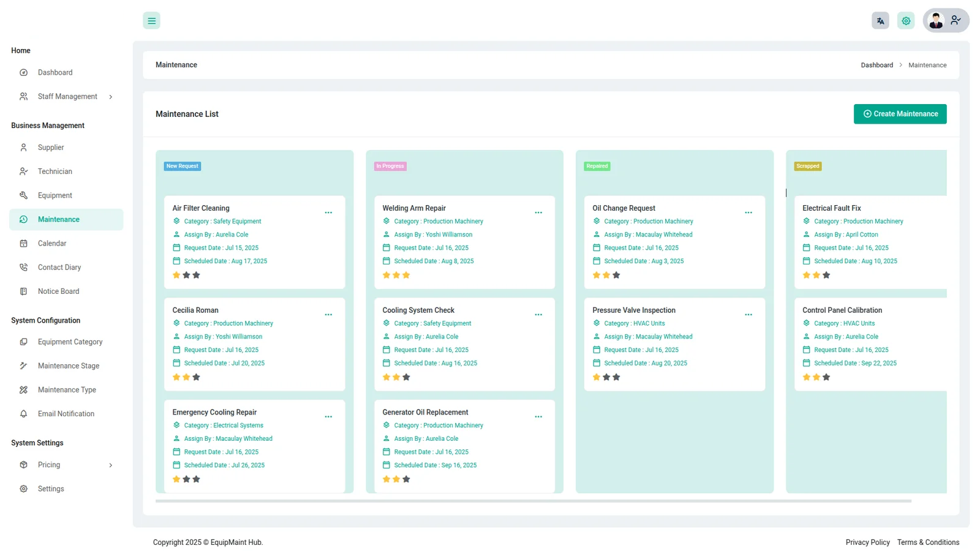Expand the Staff Management submenu
Screen dimensions: 980x551
pyautogui.click(x=111, y=97)
